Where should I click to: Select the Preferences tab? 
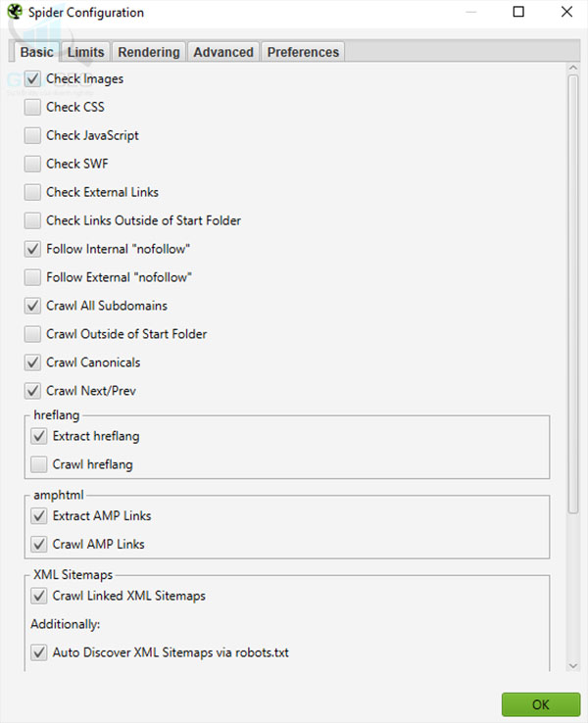click(x=303, y=52)
